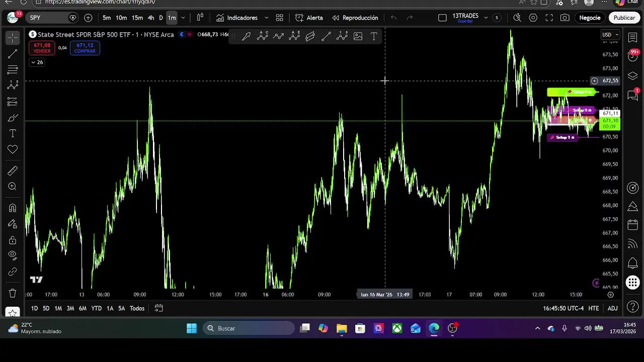This screenshot has width=644, height=362.
Task: Open the USD currency dropdown
Action: (x=610, y=35)
